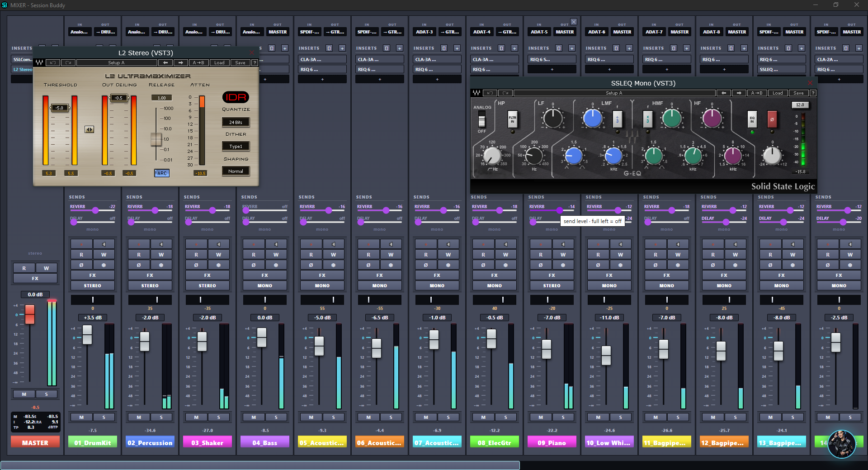Click the horizontal scrollbar at the bottom

[260, 465]
